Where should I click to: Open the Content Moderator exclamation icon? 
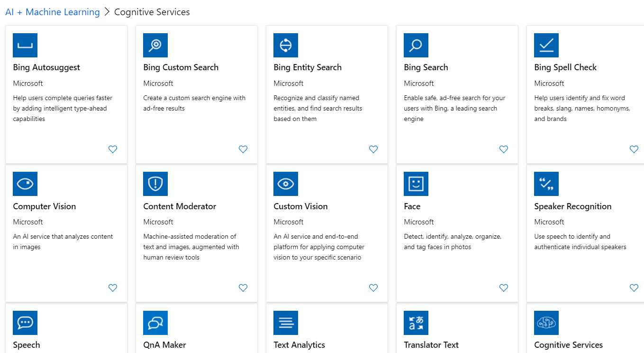(155, 184)
